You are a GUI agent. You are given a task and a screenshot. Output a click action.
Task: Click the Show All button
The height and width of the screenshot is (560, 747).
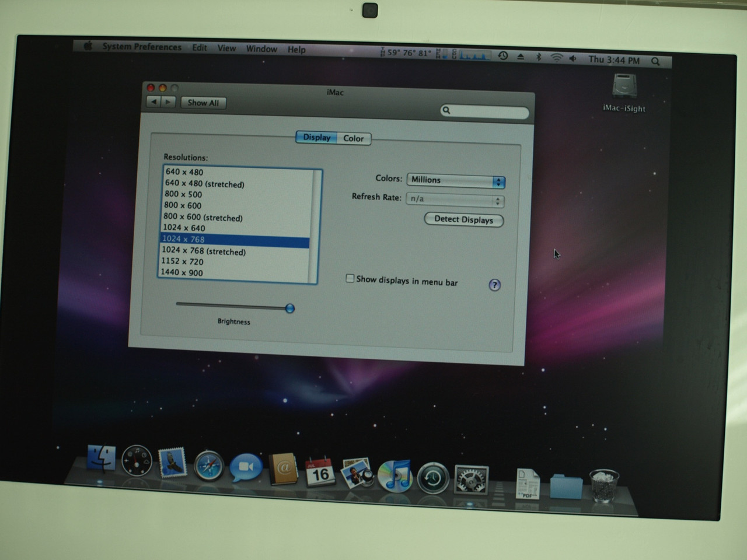pos(203,103)
